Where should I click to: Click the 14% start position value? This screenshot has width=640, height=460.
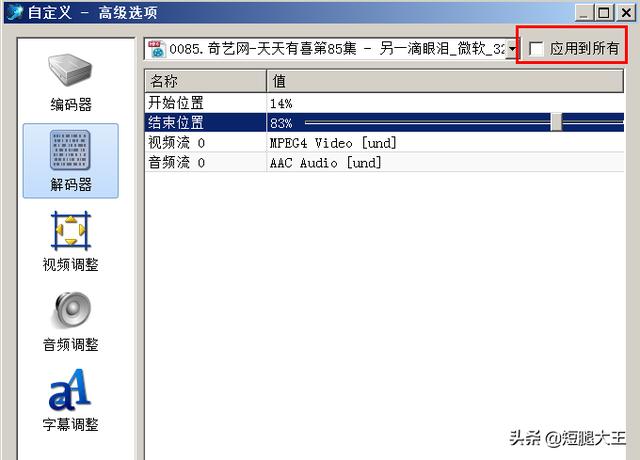[x=281, y=103]
